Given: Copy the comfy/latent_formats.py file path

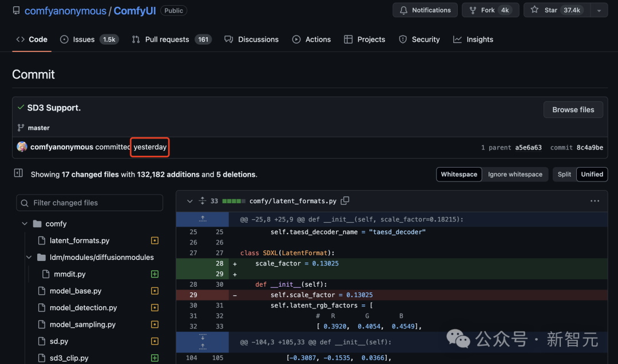Looking at the screenshot, I should (345, 201).
